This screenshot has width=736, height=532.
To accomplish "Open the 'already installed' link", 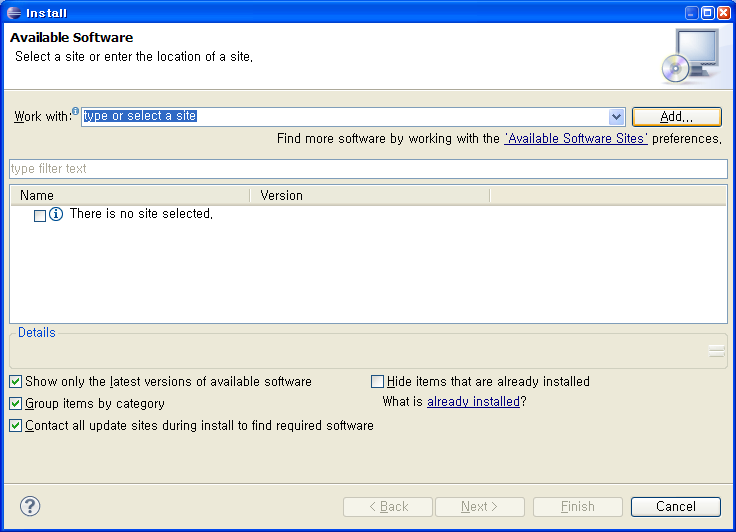I will pos(473,401).
